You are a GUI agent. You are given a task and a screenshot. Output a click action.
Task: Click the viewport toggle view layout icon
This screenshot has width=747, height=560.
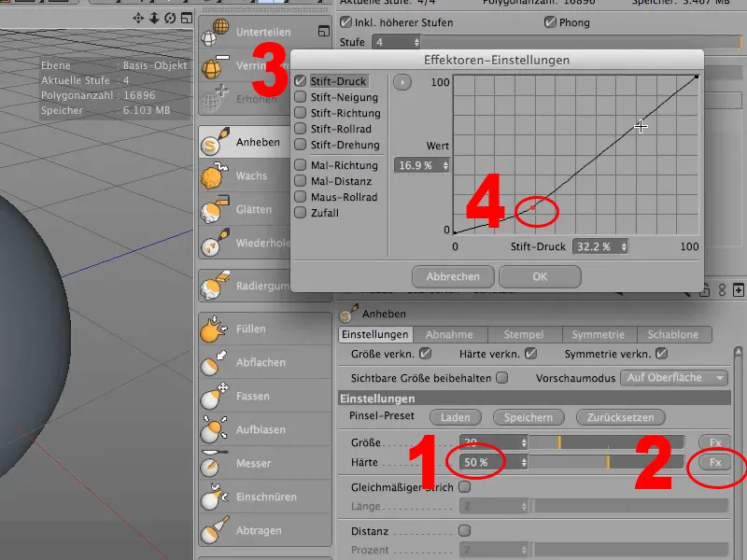[187, 18]
